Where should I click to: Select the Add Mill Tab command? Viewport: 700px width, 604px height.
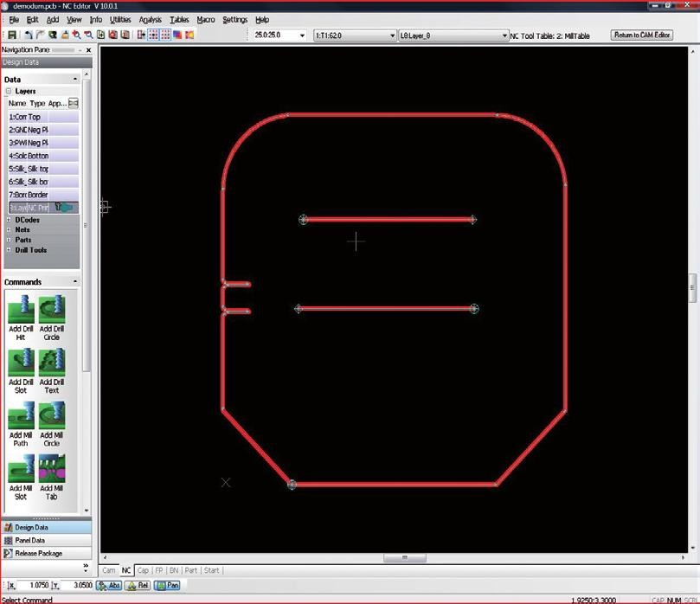[52, 477]
